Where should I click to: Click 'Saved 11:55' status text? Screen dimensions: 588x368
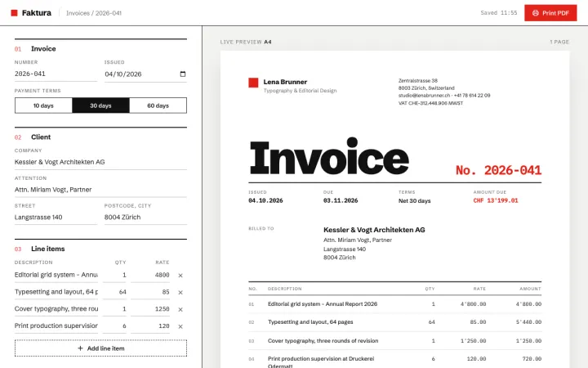pos(499,13)
